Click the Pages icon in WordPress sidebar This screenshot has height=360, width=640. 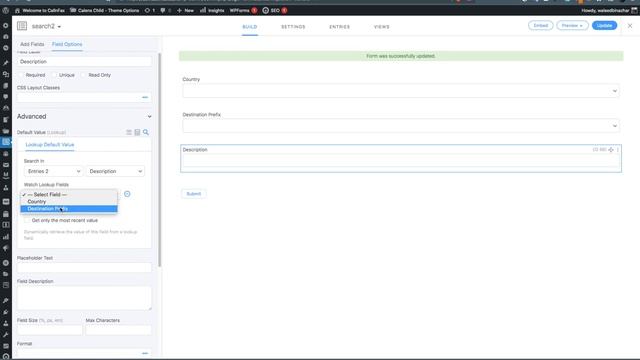pos(6,86)
